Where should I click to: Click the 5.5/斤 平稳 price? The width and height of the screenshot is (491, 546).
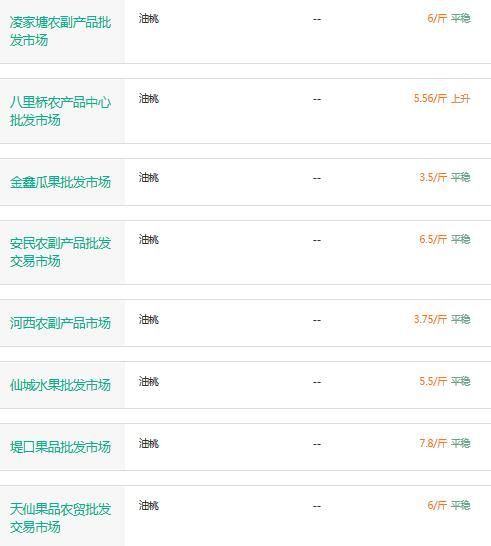(x=445, y=381)
